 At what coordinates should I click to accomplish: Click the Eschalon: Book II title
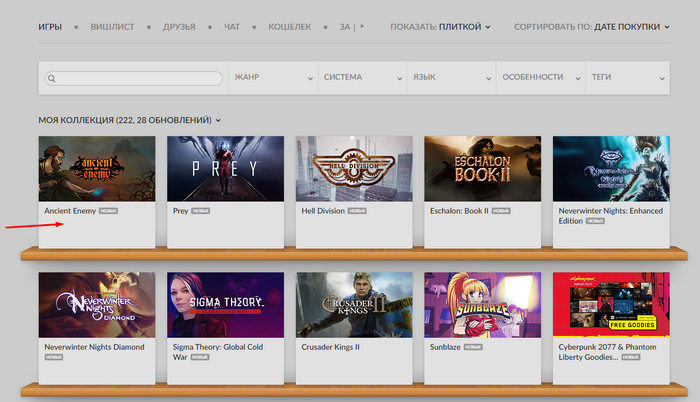click(x=459, y=211)
